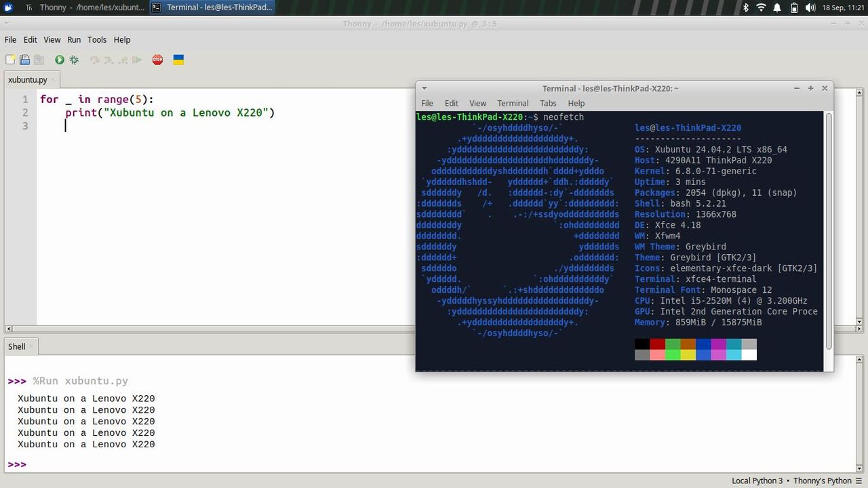Viewport: 868px width, 488px height.
Task: Click the Shell prompt input line
Action: [x=434, y=464]
